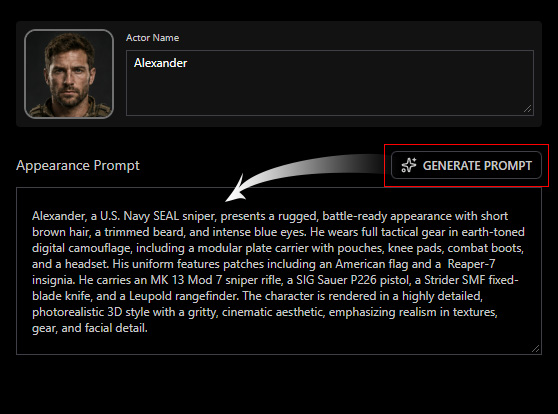Click the 'Actor Name' label
This screenshot has width=558, height=414.
(152, 38)
